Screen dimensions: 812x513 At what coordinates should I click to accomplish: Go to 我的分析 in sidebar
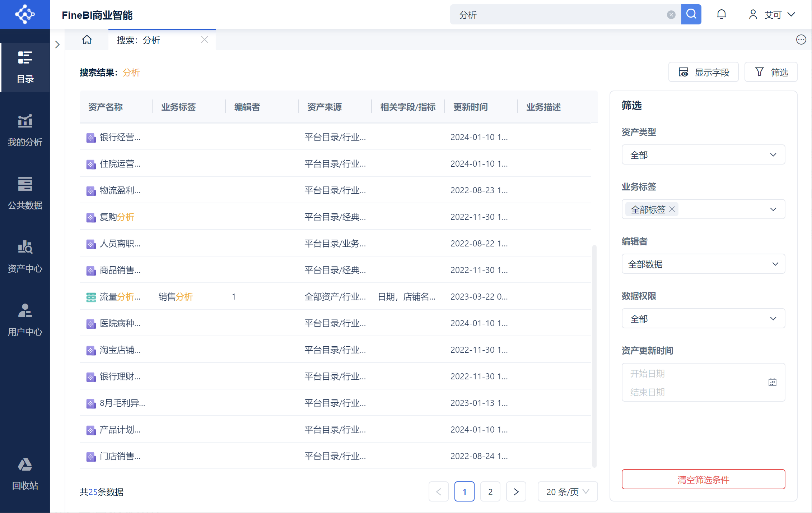pyautogui.click(x=25, y=130)
